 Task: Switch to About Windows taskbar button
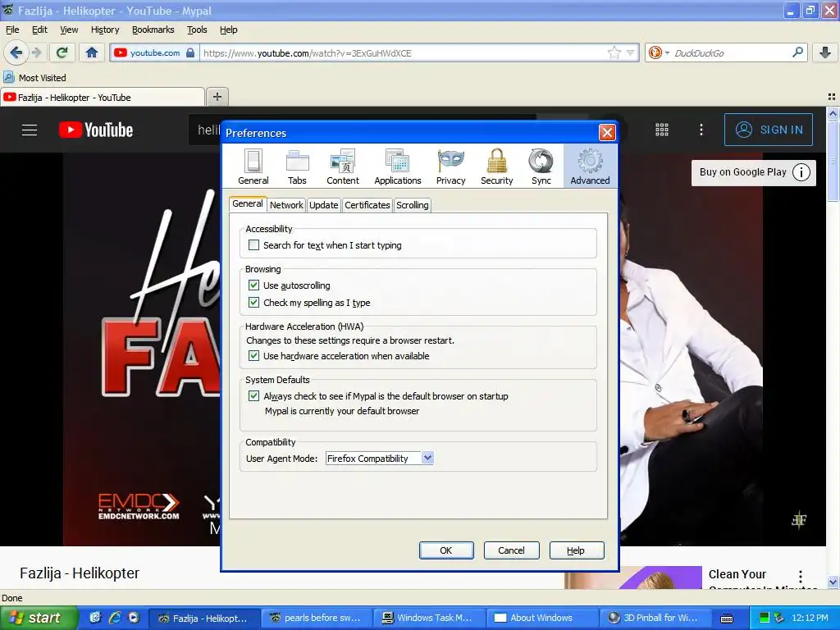542,618
